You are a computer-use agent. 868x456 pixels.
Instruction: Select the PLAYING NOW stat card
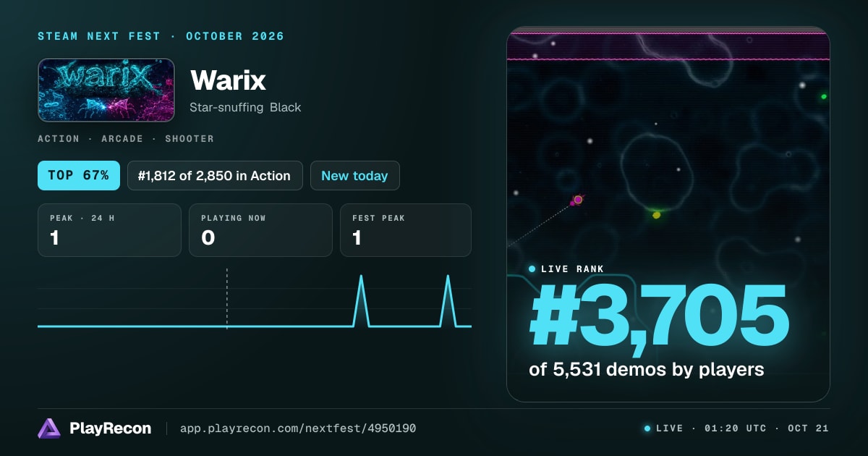click(x=260, y=230)
